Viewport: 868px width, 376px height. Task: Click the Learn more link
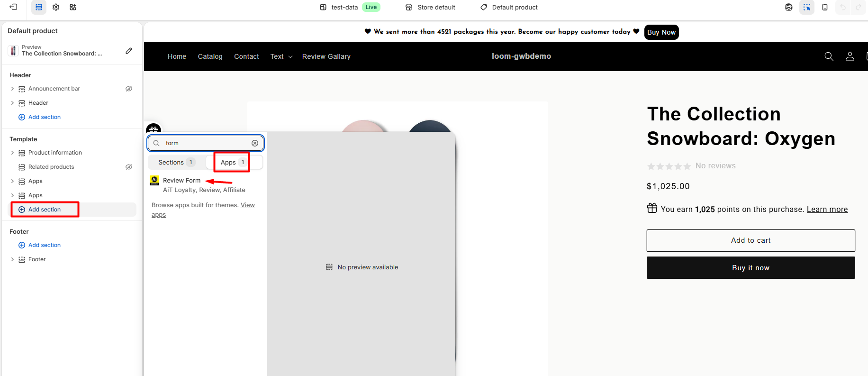[x=827, y=209]
